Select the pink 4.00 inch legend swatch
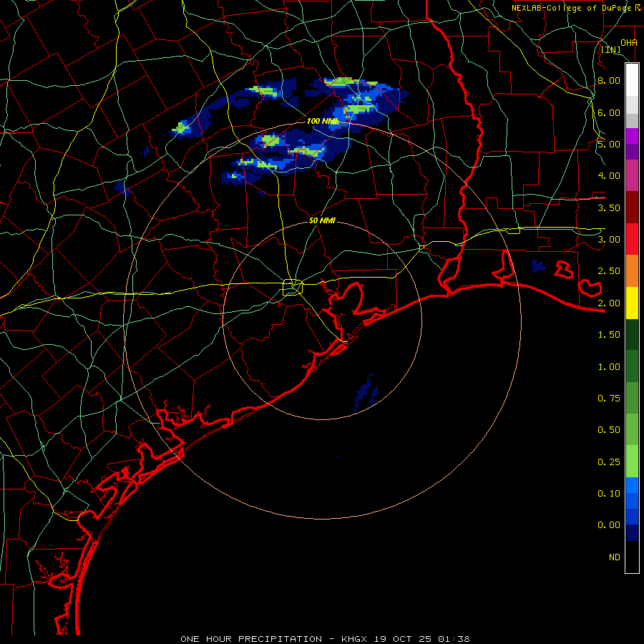The width and height of the screenshot is (644, 644). [x=632, y=175]
